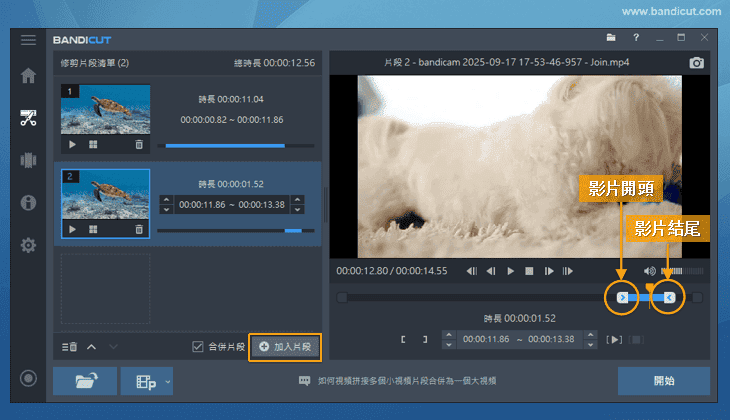Click the video preview area
This screenshot has height=420, width=730.
point(520,166)
